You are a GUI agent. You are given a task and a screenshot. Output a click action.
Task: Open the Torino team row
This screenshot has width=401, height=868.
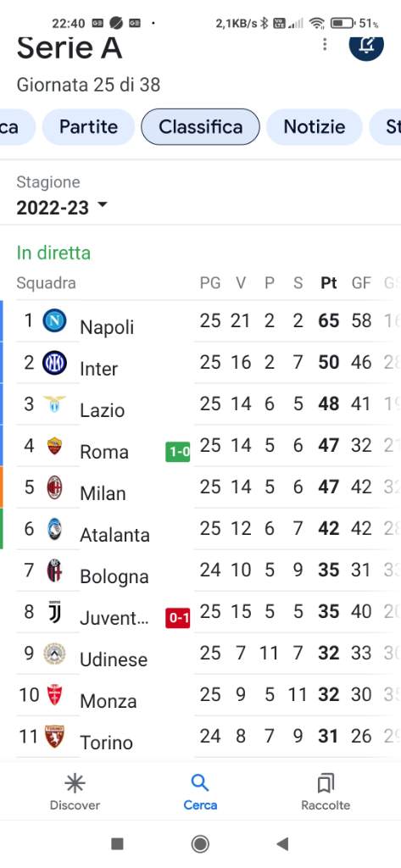click(200, 737)
